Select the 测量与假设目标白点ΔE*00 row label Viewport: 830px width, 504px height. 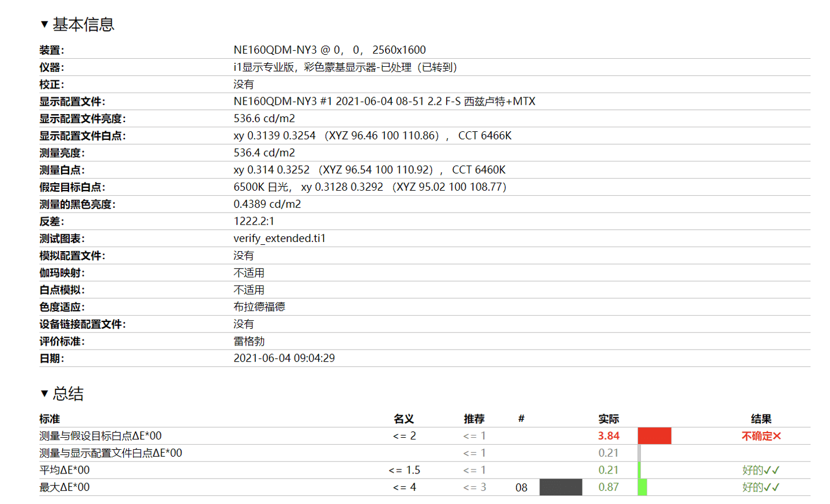[100, 436]
